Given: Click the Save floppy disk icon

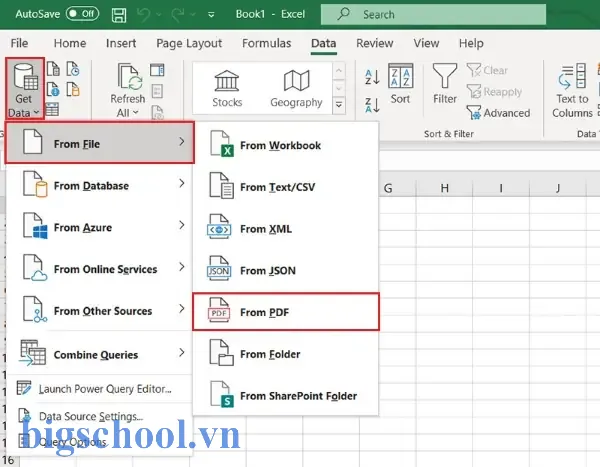Looking at the screenshot, I should (119, 15).
